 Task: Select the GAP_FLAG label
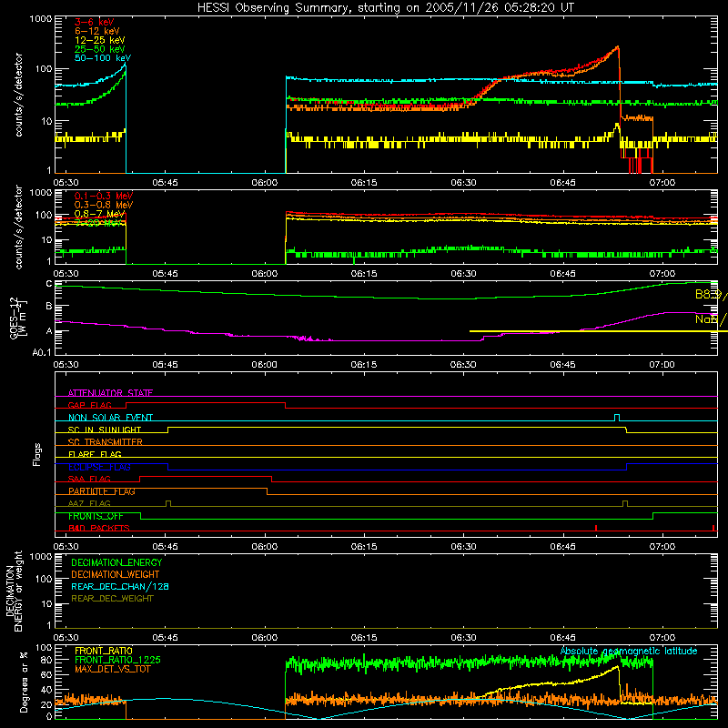[x=89, y=405]
